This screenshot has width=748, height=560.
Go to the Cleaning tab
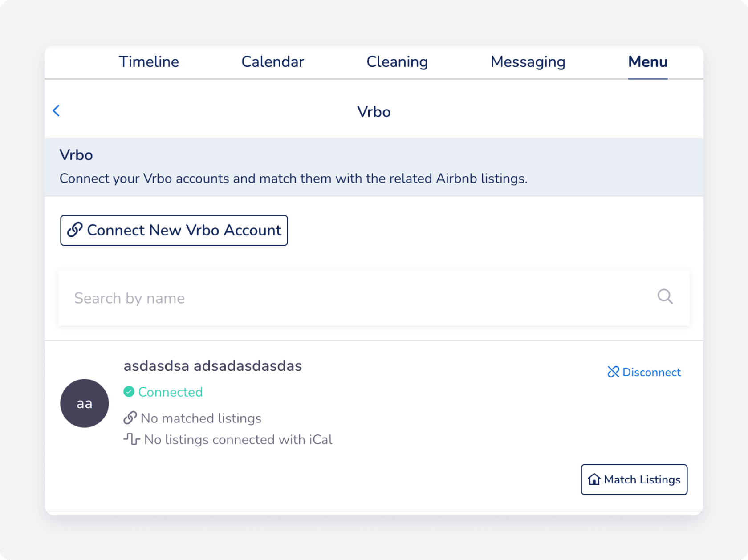pos(397,62)
